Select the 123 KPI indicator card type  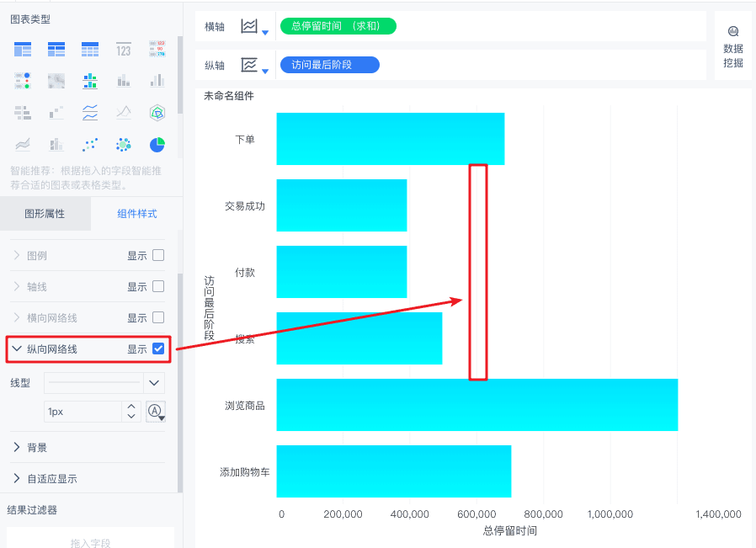pos(124,49)
